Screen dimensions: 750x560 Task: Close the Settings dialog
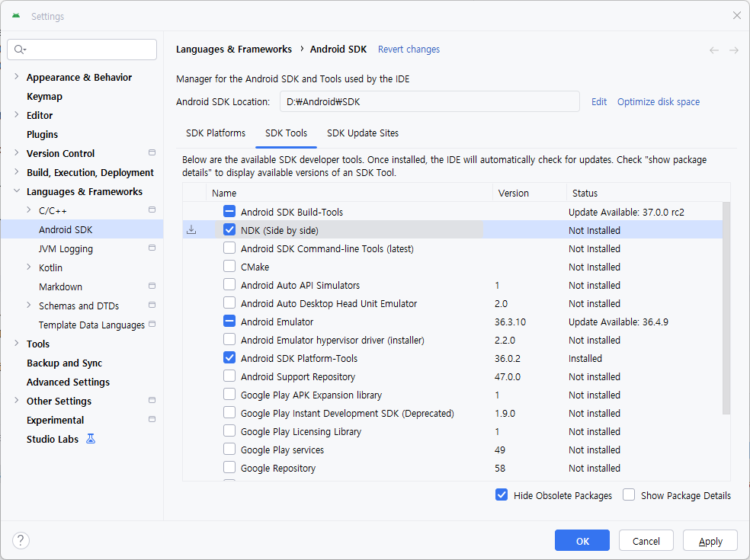click(x=736, y=15)
